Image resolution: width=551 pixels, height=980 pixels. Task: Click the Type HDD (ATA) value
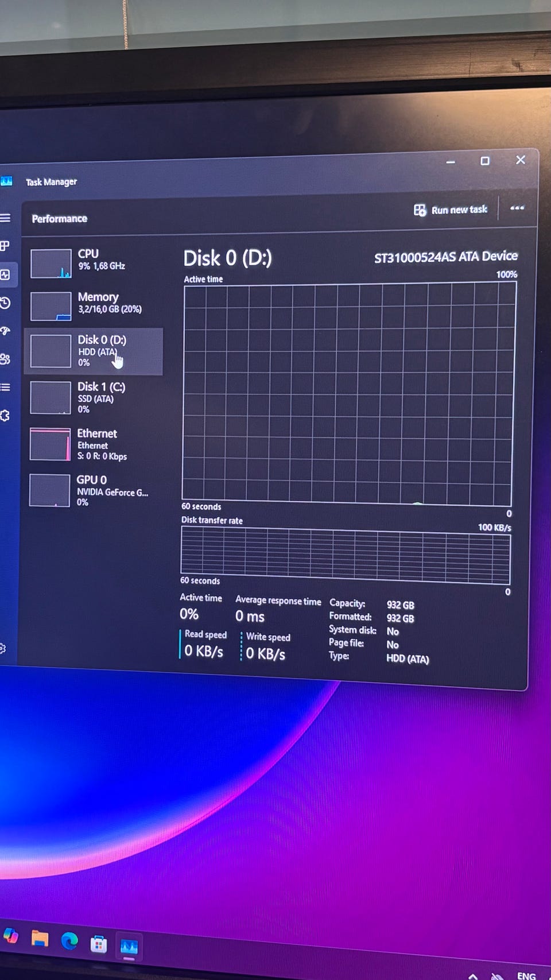408,659
